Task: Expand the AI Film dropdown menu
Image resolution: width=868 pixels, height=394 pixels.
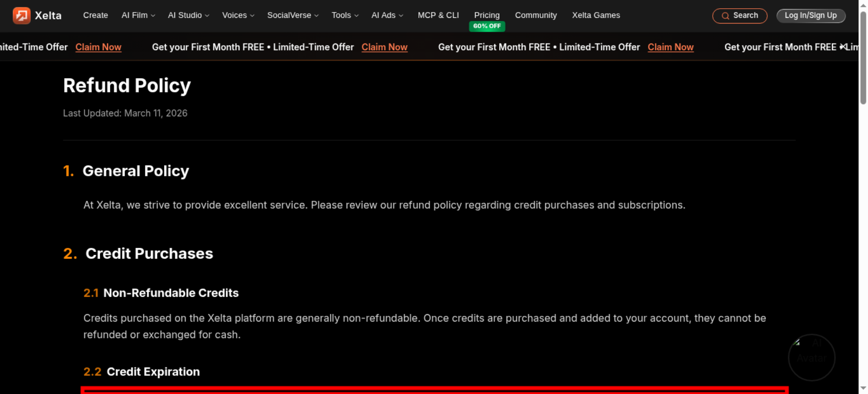Action: click(138, 15)
